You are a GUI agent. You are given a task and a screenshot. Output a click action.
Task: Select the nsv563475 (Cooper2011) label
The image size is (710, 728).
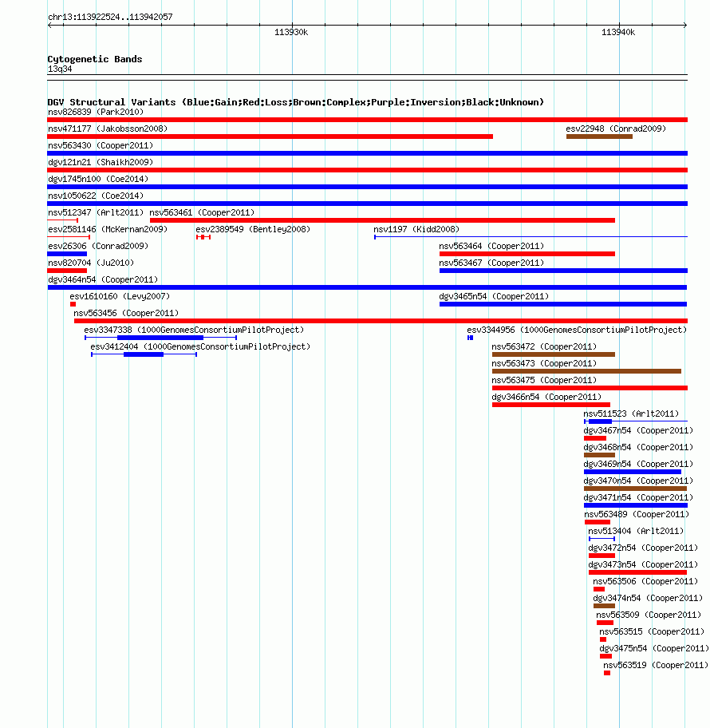(x=544, y=380)
